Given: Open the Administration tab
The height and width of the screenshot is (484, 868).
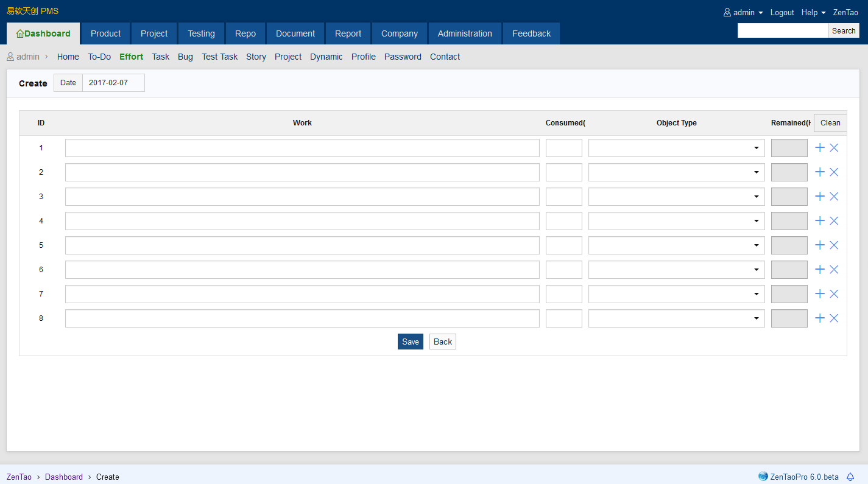Looking at the screenshot, I should 465,33.
